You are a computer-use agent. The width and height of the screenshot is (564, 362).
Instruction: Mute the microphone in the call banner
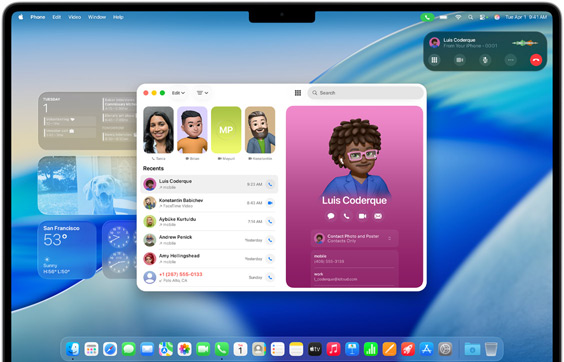485,60
